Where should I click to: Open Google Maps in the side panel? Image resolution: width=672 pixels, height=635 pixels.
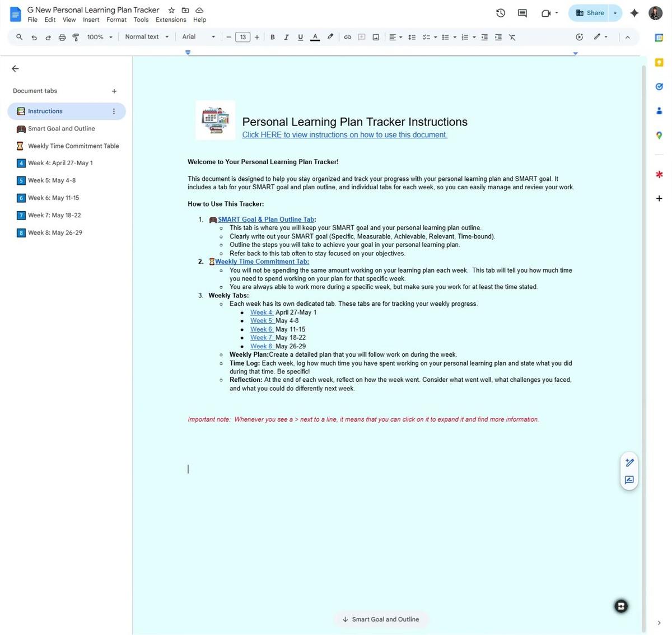pyautogui.click(x=659, y=135)
